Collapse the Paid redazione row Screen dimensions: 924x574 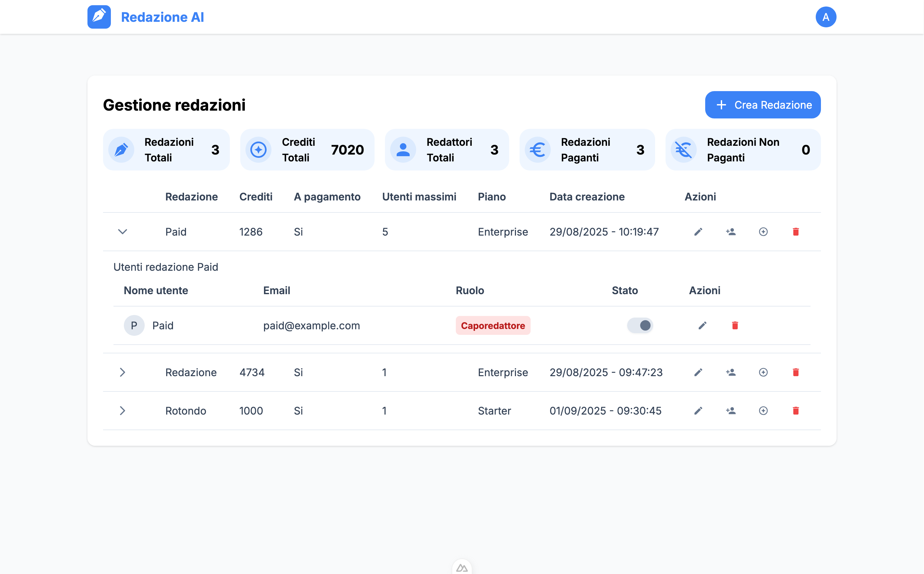point(122,232)
